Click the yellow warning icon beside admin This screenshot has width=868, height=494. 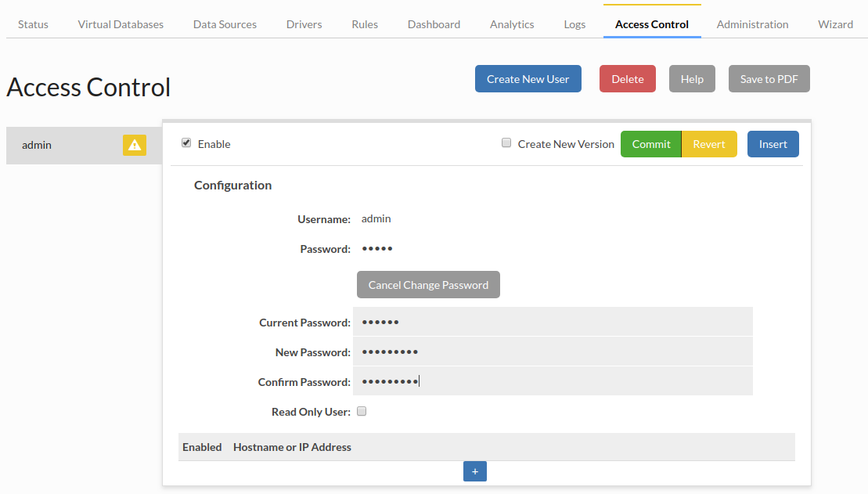tap(135, 145)
